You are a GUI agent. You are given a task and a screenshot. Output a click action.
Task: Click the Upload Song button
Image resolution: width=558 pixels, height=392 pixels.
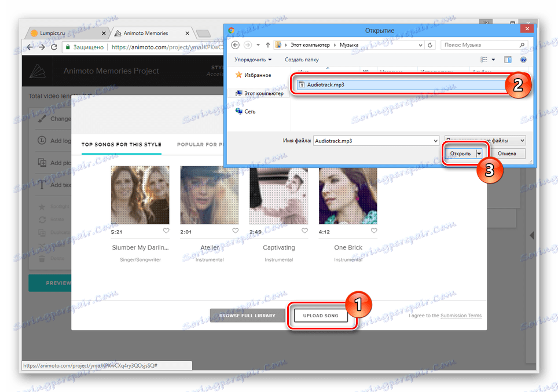coord(321,316)
